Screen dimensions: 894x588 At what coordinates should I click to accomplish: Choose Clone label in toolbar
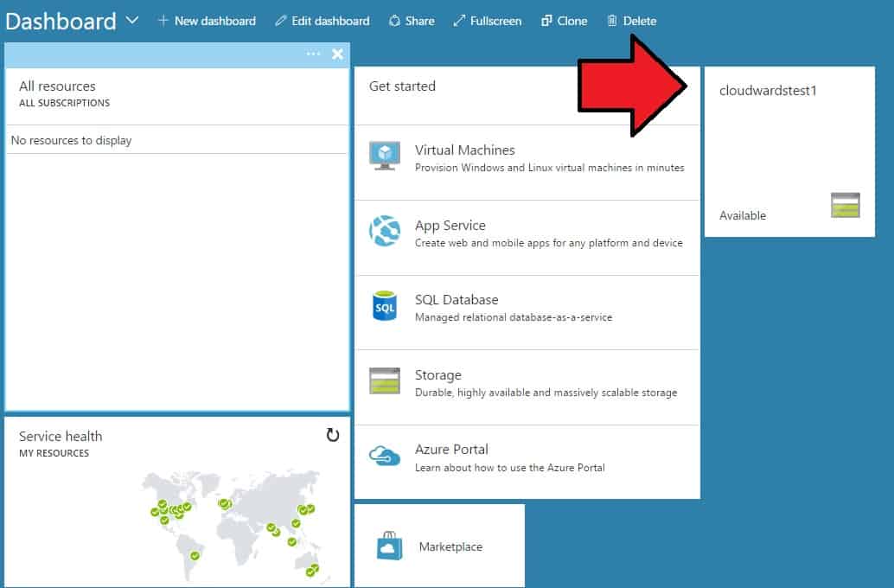pos(572,21)
